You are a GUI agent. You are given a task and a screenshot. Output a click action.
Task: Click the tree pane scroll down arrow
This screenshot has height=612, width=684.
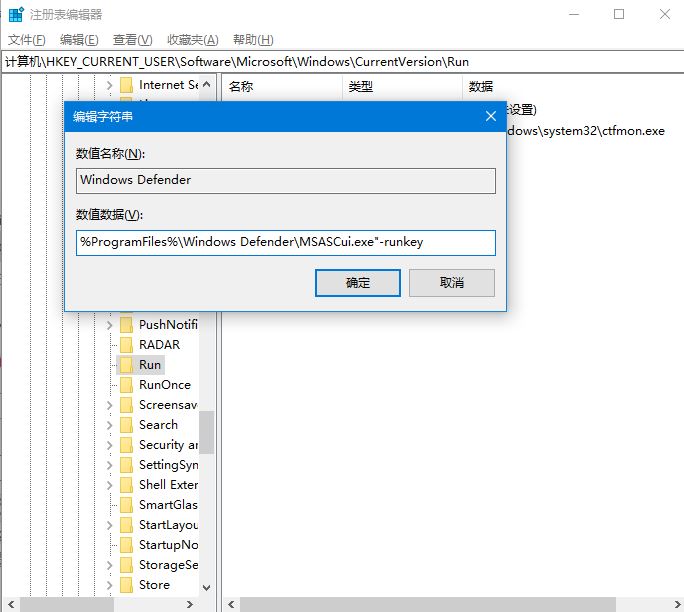(x=207, y=588)
